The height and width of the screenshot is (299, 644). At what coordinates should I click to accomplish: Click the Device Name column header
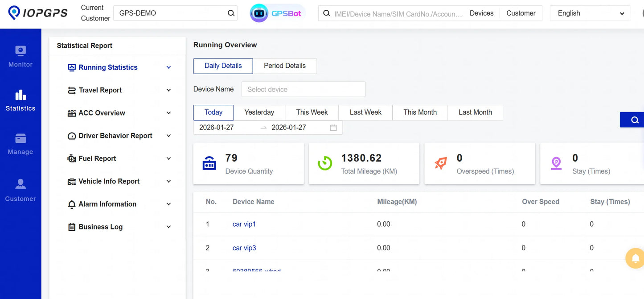[253, 202]
